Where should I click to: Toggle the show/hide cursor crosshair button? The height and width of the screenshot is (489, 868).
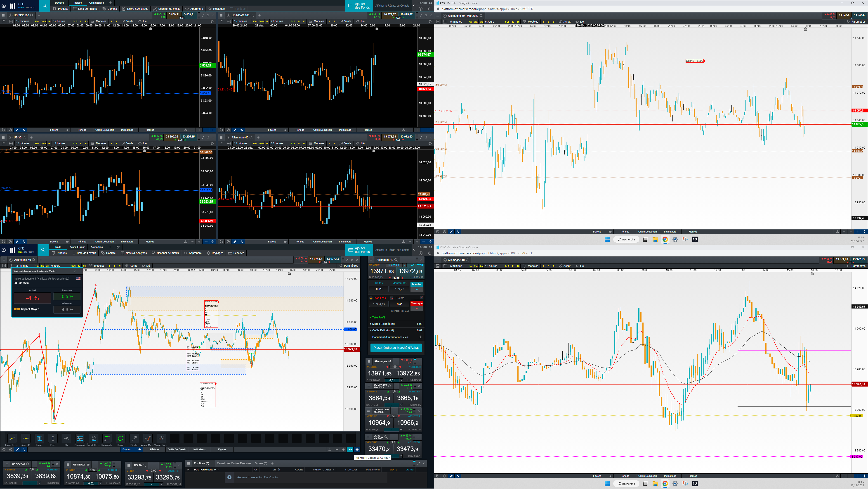coord(350,450)
